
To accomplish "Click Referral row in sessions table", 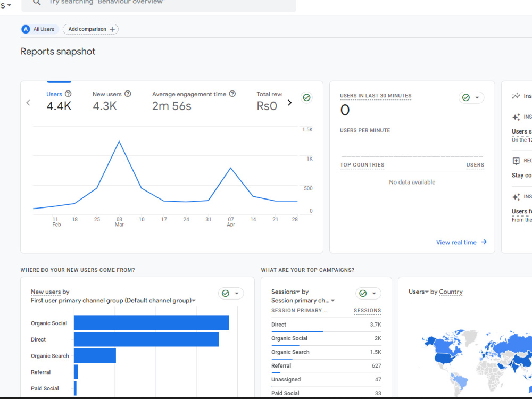I will 326,366.
